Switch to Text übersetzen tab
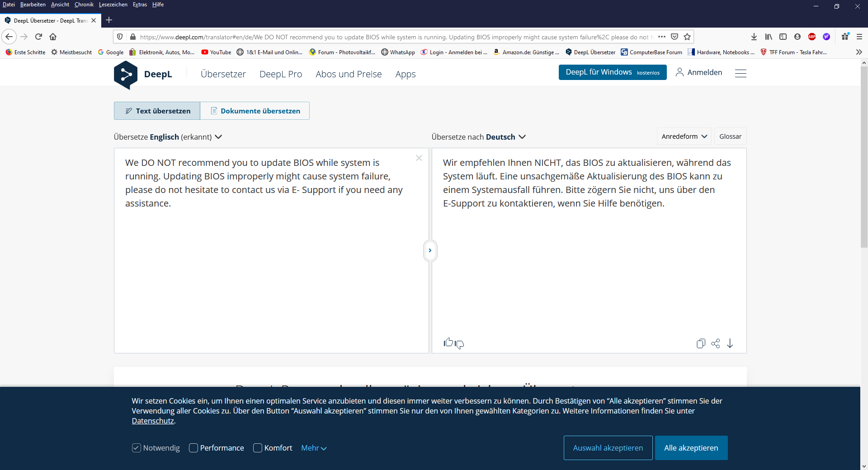This screenshot has width=868, height=470. [x=157, y=111]
